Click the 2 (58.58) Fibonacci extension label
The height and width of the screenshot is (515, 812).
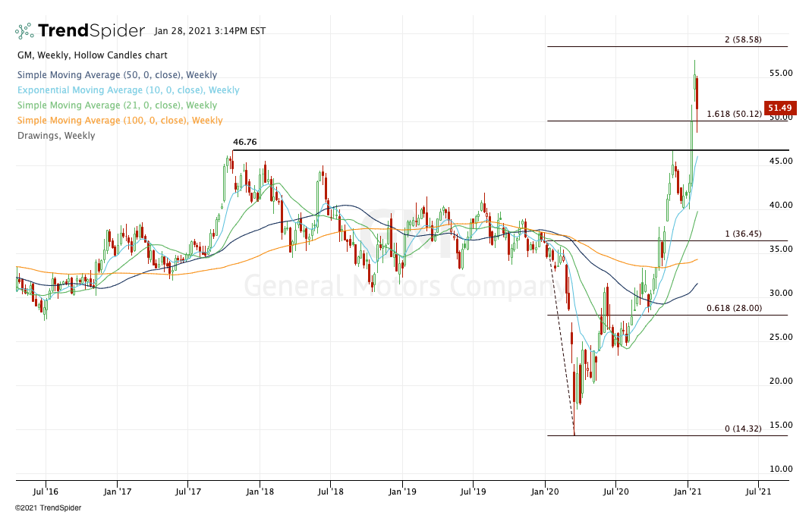pos(743,39)
